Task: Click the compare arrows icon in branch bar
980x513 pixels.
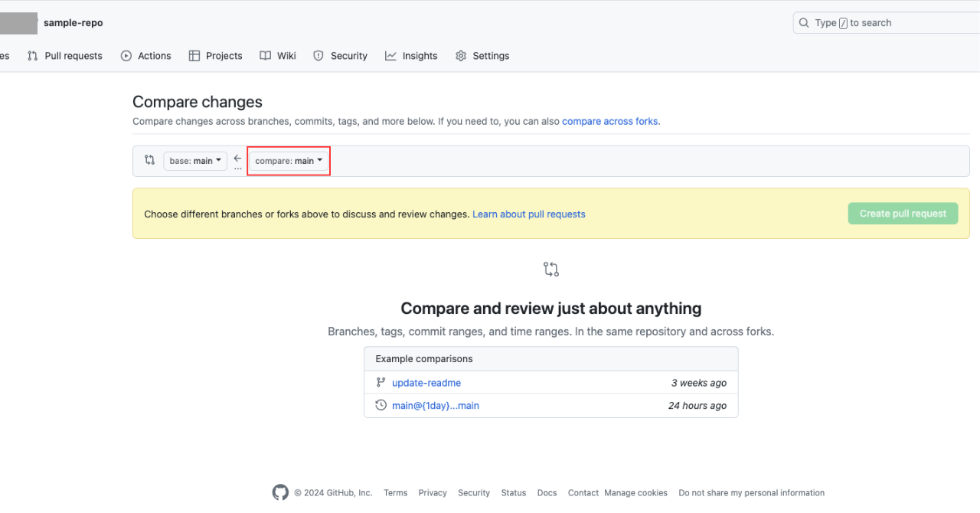Action: pos(149,160)
